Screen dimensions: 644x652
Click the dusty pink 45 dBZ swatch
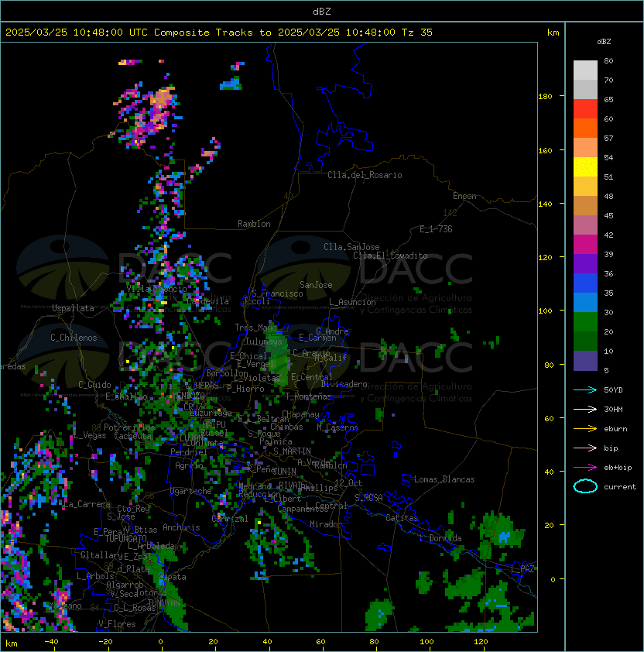585,225
